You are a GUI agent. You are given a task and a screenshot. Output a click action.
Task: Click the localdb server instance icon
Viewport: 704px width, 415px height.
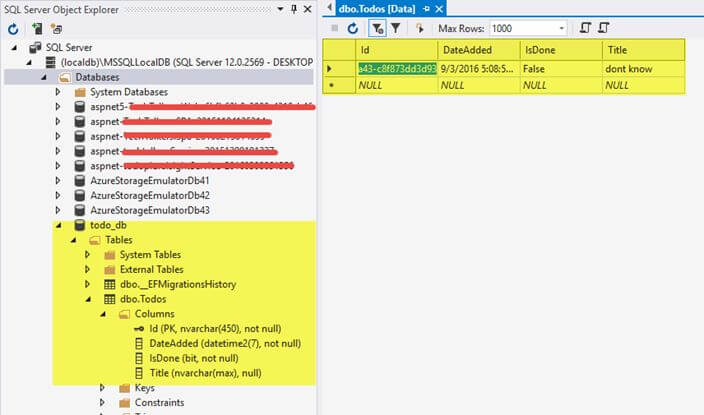(50, 62)
